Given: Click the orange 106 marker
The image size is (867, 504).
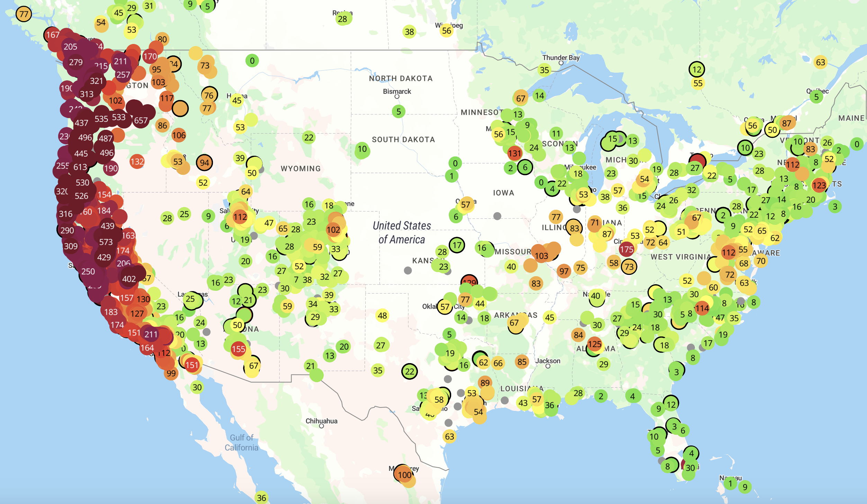Looking at the screenshot, I should 179,135.
